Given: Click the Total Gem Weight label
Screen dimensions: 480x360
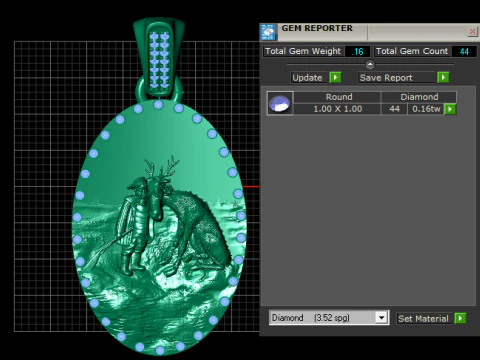Looking at the screenshot, I should coord(303,51).
